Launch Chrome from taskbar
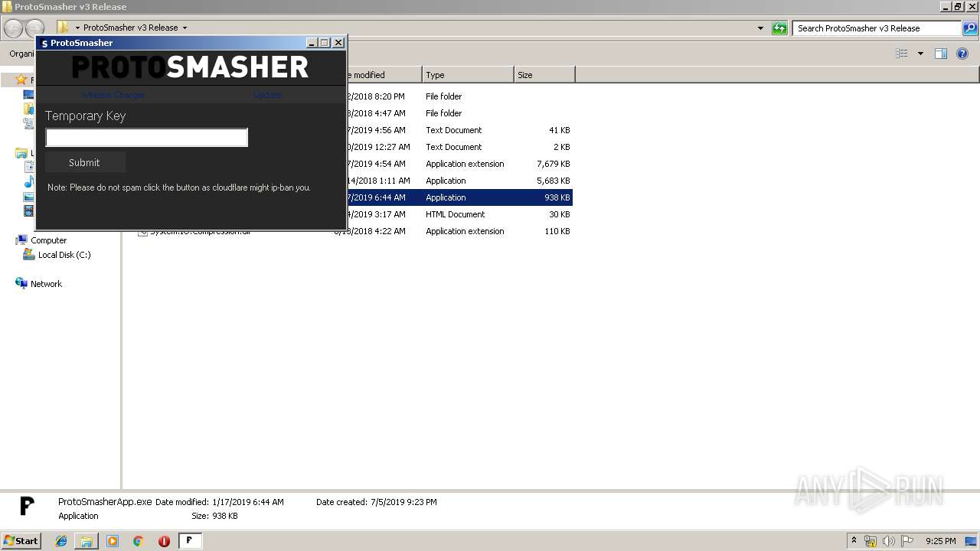This screenshot has width=980, height=551. (x=138, y=541)
